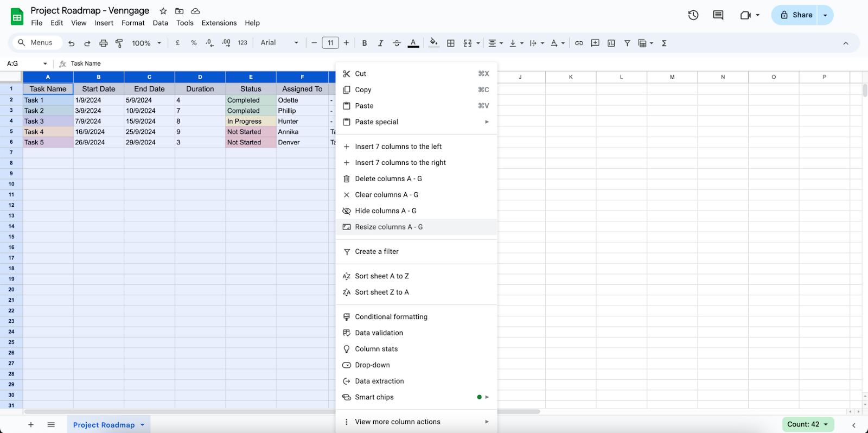The height and width of the screenshot is (433, 868).
Task: Collapse the toolbar with chevron
Action: tap(846, 43)
